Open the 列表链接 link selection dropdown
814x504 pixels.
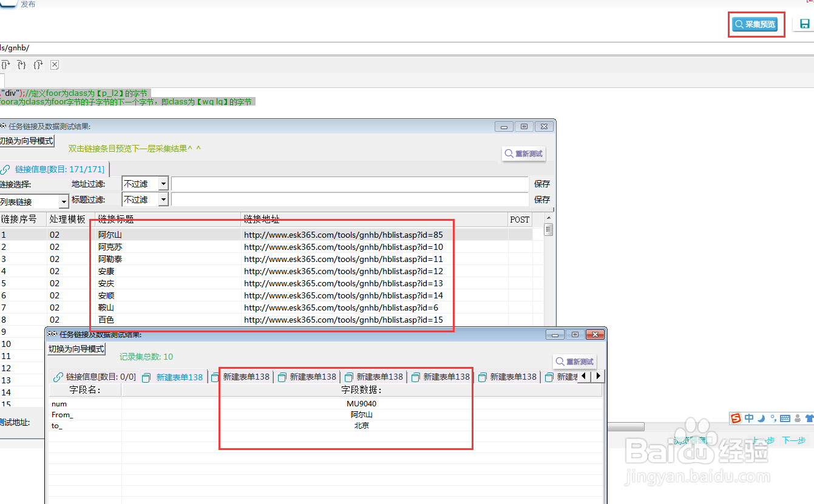[x=64, y=202]
